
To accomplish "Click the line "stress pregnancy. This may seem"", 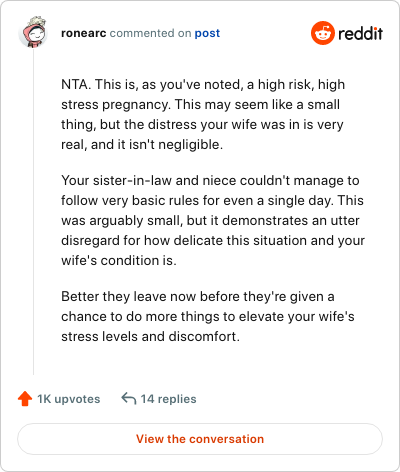I will tap(200, 105).
